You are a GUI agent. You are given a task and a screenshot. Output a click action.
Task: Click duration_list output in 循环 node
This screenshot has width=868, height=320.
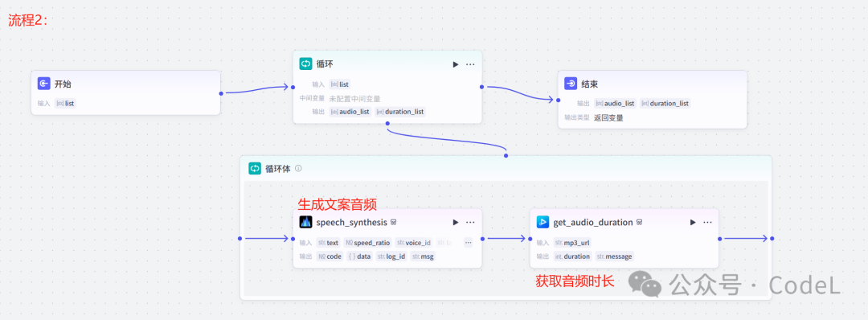pos(400,111)
